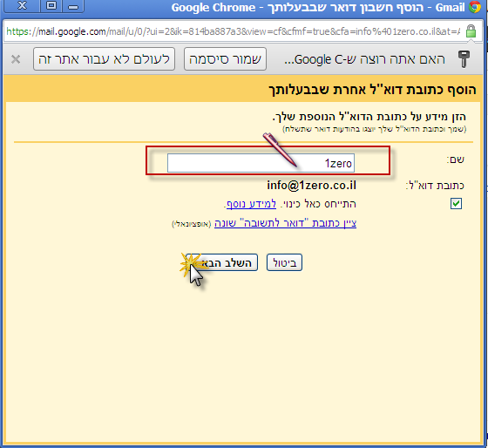
Task: Click the green padlock security icon
Action: pos(471,31)
